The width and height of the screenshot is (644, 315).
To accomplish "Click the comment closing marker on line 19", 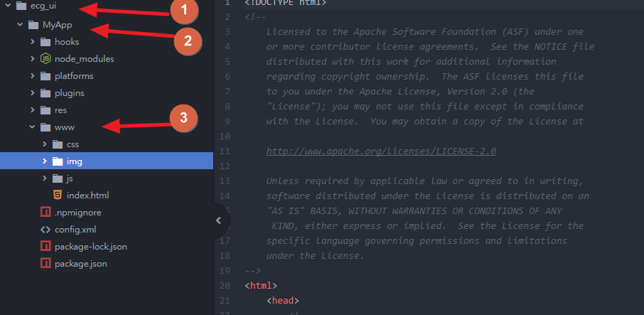I will (x=252, y=271).
